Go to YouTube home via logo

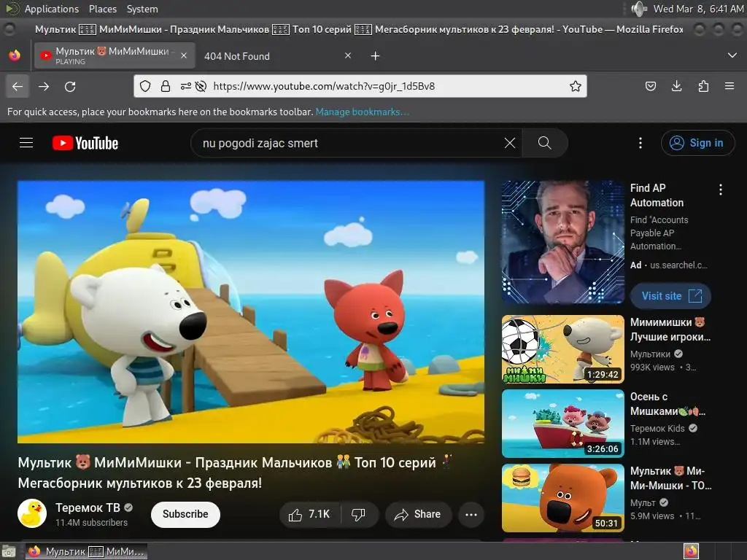coord(85,143)
